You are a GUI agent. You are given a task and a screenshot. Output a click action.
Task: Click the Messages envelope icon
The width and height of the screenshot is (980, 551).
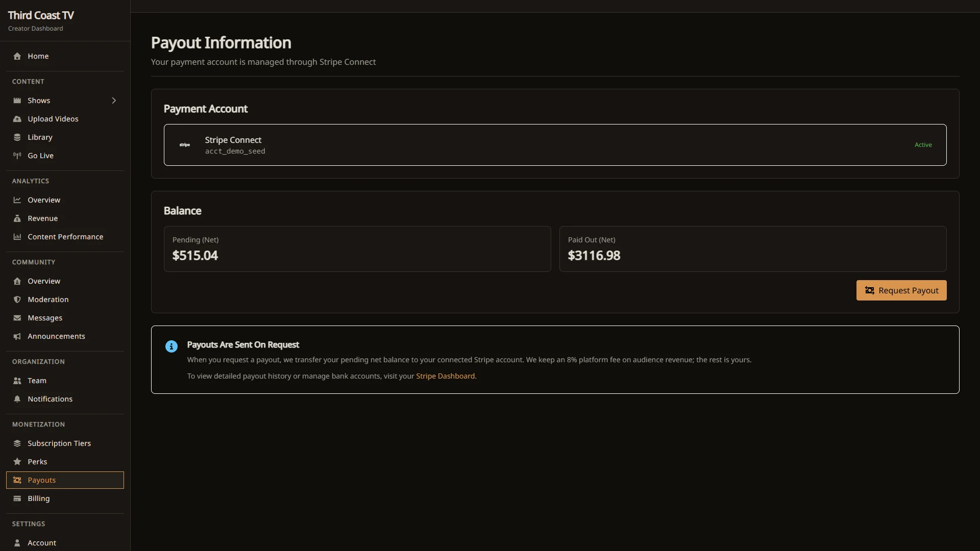coord(17,318)
